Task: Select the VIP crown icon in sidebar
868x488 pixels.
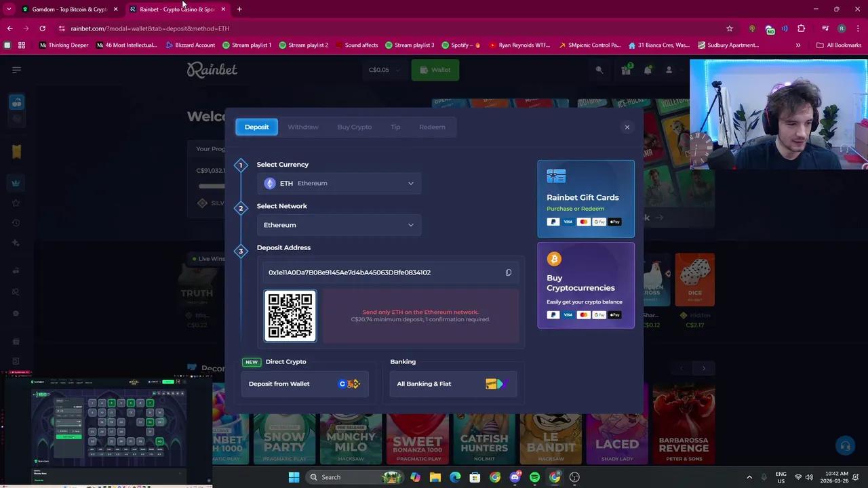Action: (16, 182)
